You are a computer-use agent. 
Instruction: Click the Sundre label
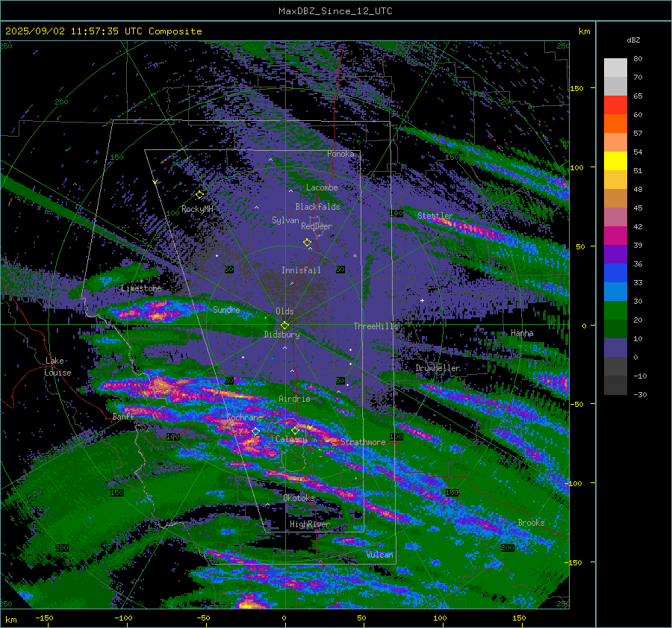(x=226, y=310)
